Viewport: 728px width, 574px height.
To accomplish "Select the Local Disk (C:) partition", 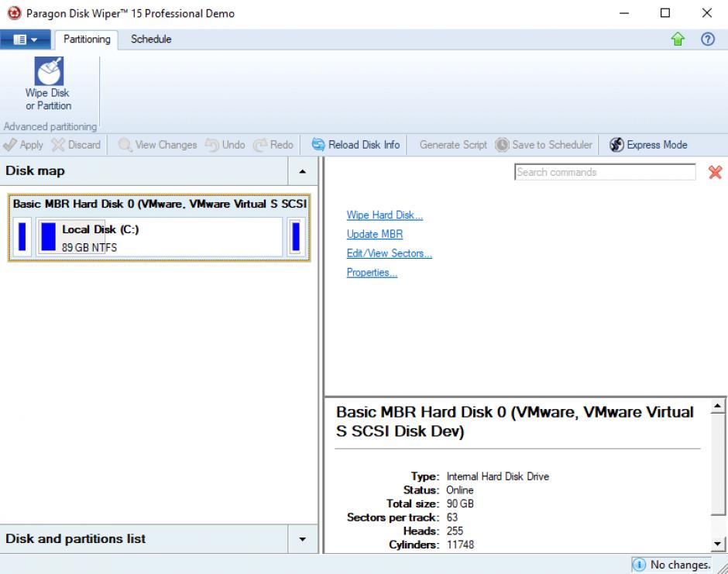I will pyautogui.click(x=160, y=237).
